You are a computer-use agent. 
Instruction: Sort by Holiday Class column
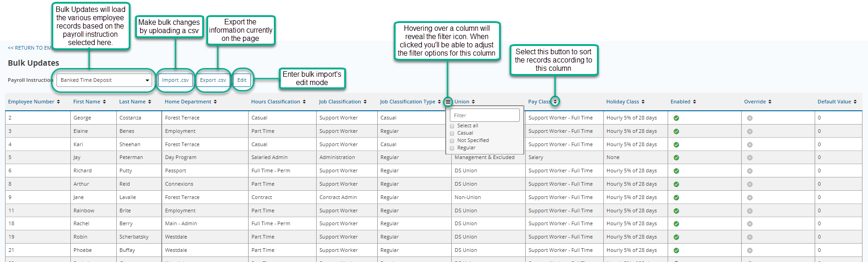643,102
